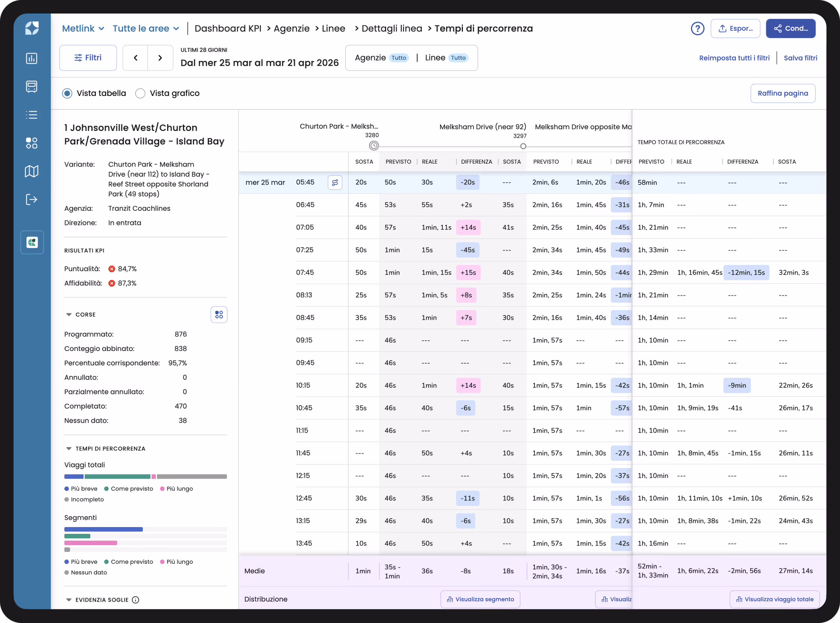Click the Condividi button
The height and width of the screenshot is (623, 840).
tap(790, 29)
